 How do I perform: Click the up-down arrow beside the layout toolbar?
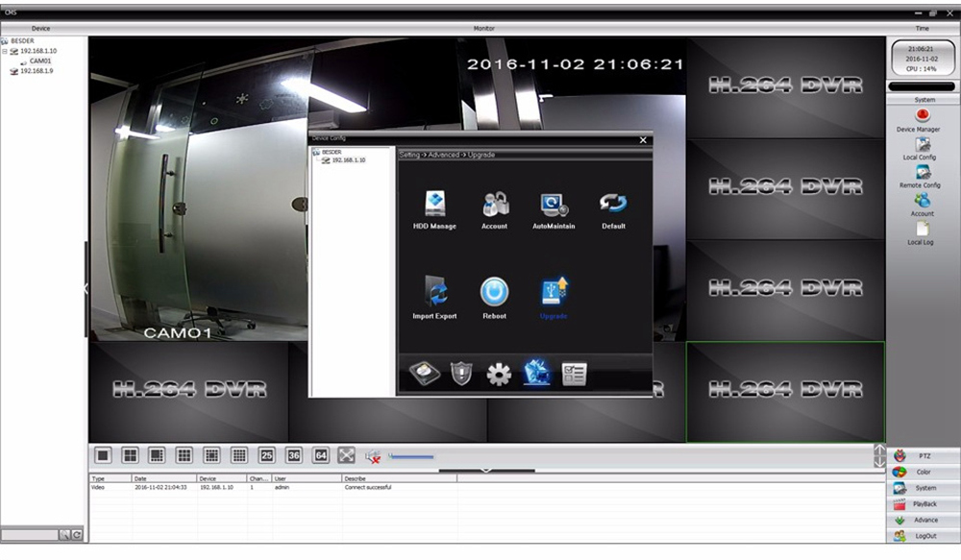coord(879,456)
